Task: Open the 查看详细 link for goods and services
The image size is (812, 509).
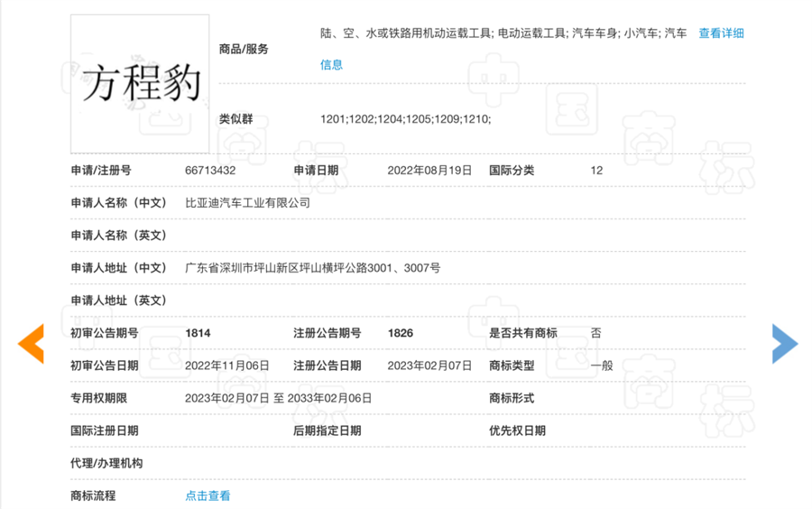Action: tap(721, 33)
